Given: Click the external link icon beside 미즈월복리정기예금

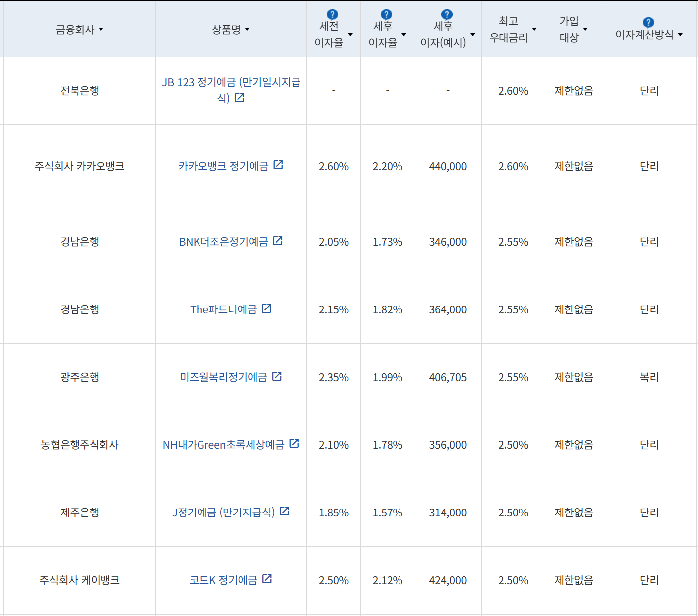Looking at the screenshot, I should [278, 376].
